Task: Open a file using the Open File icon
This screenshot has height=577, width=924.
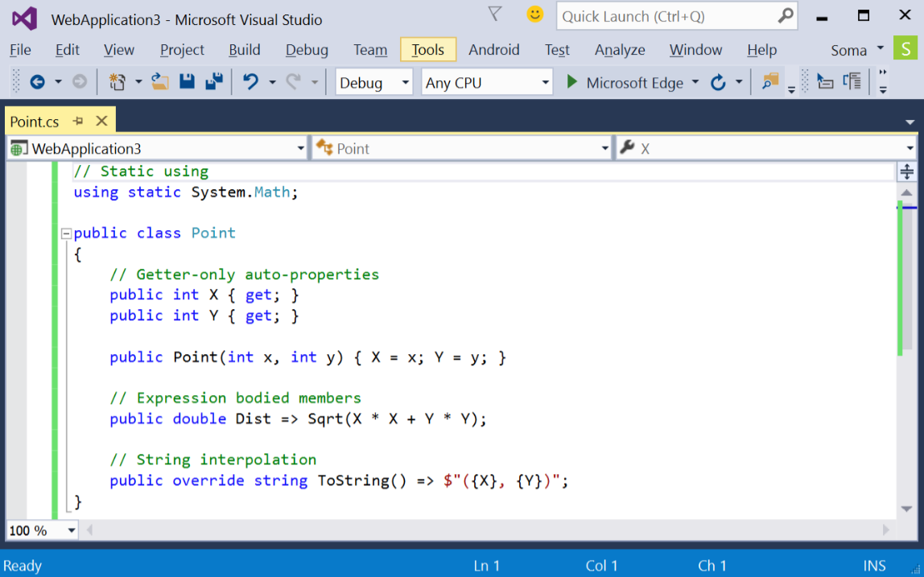Action: 159,80
